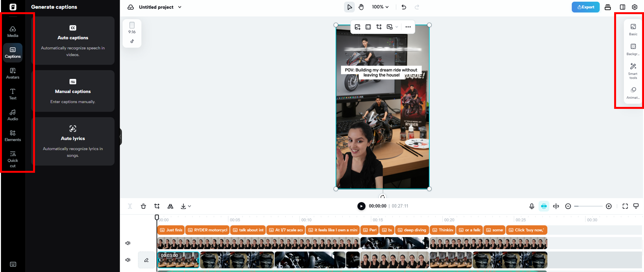Click the flip/mirror icon in timeline toolbar
Image resolution: width=644 pixels, height=272 pixels.
[x=170, y=206]
